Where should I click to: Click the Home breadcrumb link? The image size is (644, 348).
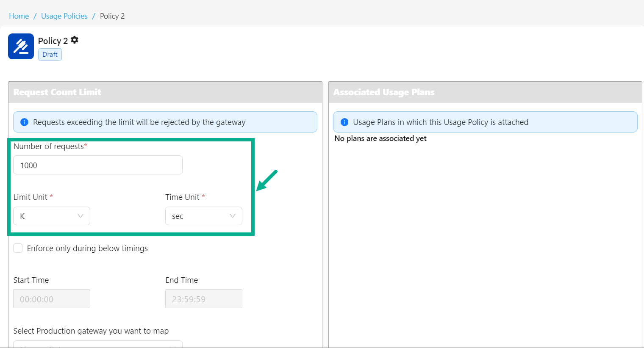(x=19, y=16)
